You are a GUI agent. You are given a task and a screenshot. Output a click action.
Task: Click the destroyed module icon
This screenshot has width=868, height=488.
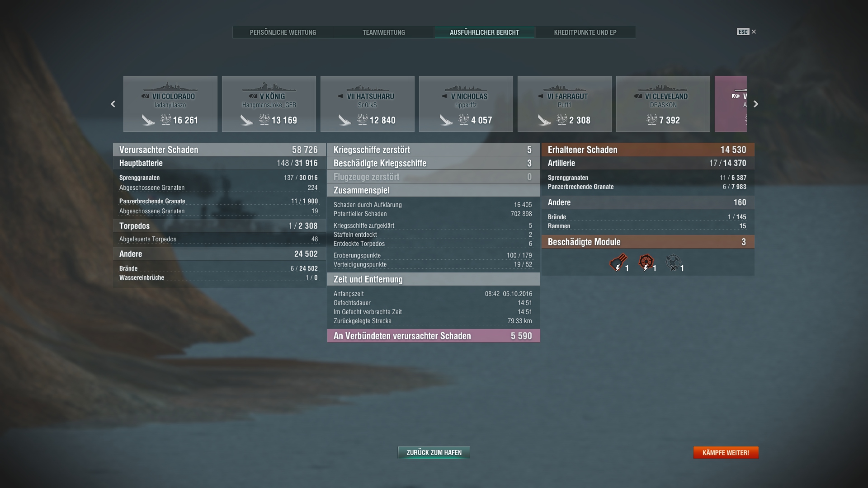click(673, 263)
